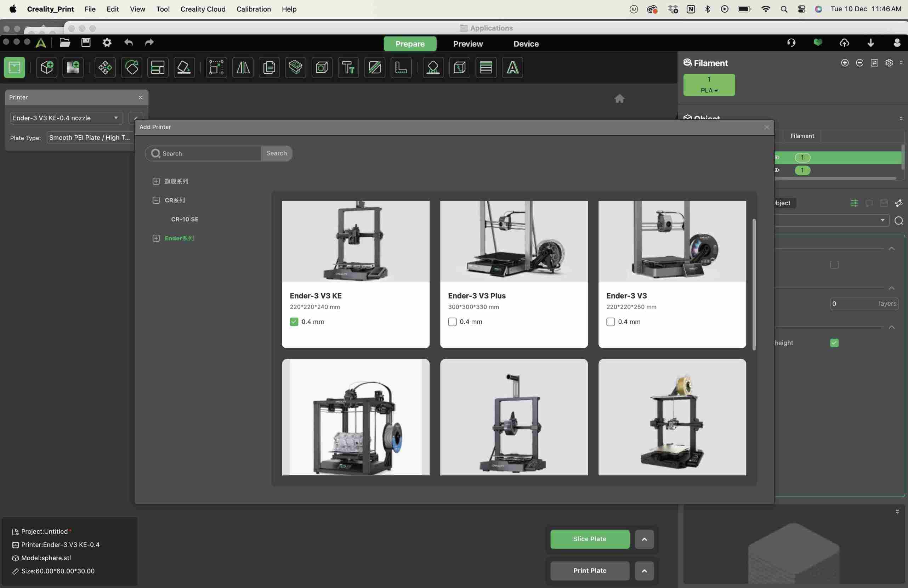Select the Scale tool with dashed box
This screenshot has width=908, height=588.
coord(216,68)
